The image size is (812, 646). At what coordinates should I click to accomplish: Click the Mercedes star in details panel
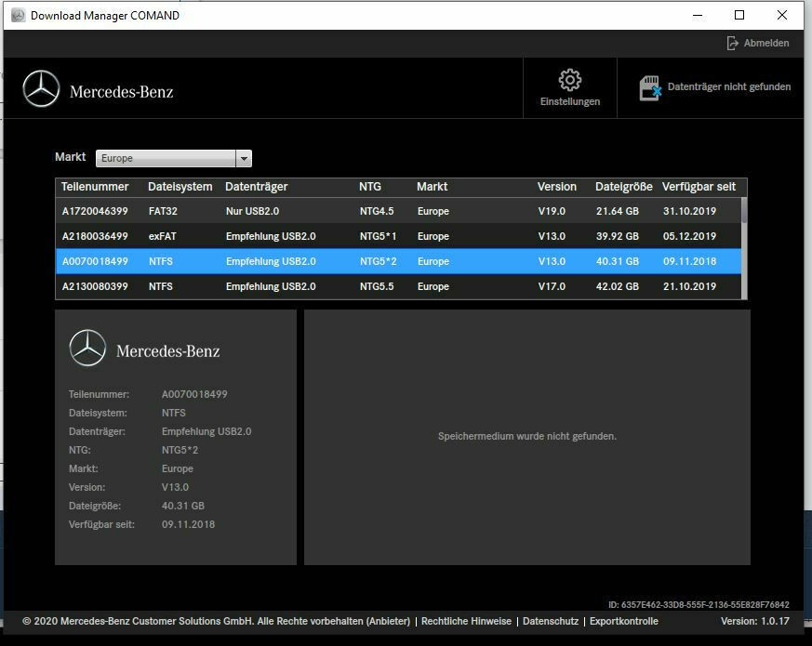(x=87, y=348)
